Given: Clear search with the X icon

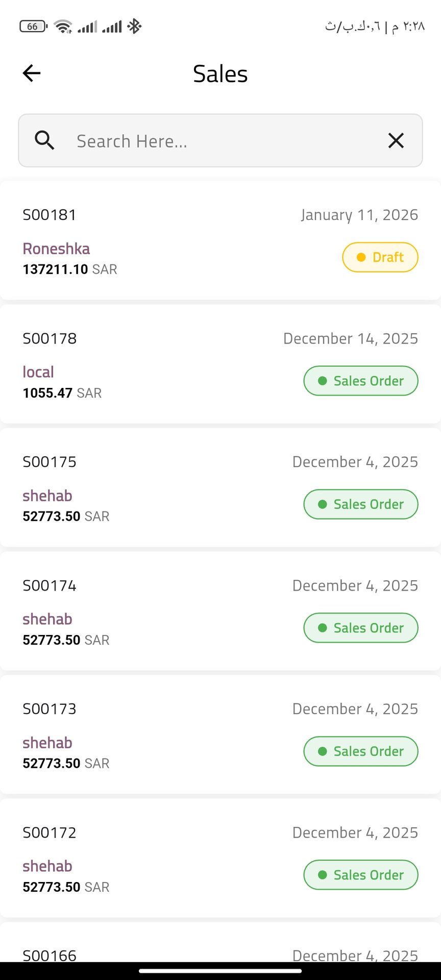Looking at the screenshot, I should [x=396, y=140].
